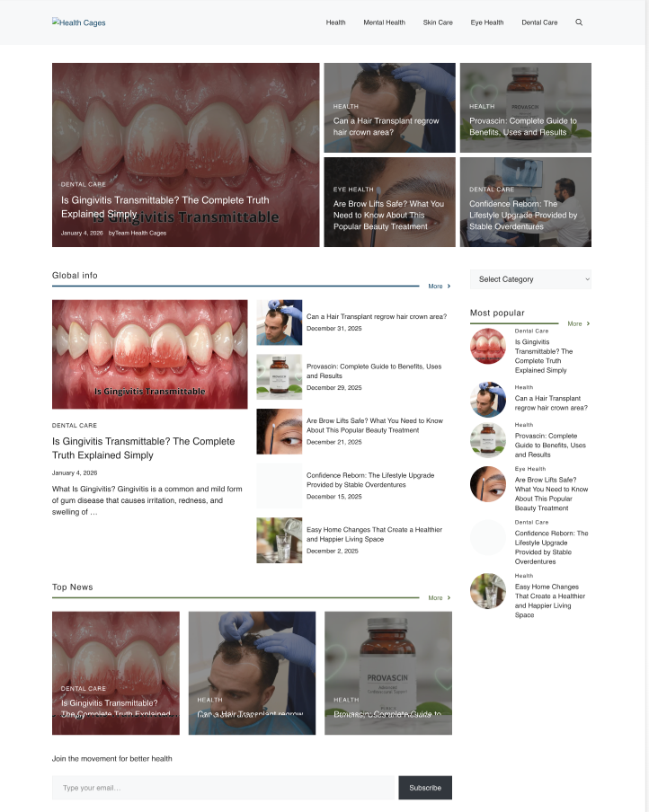The image size is (649, 812).
Task: Open Confidence Reborn link in Most popular
Action: click(552, 547)
